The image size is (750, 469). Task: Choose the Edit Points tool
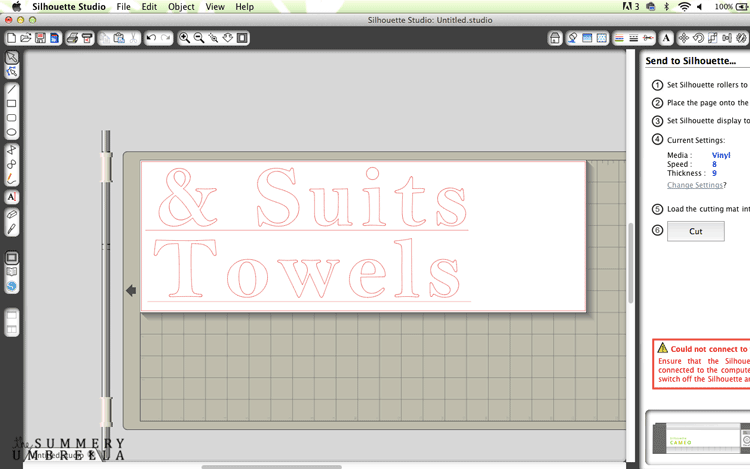(x=12, y=72)
